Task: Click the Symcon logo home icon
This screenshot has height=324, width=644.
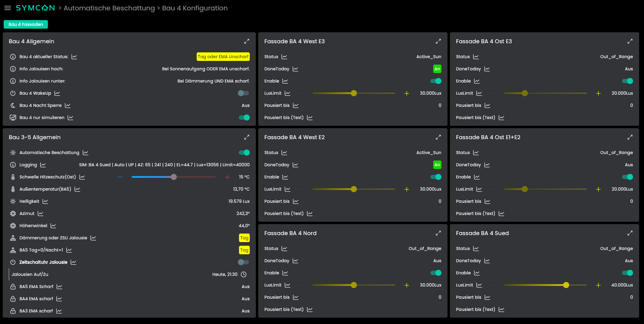Action: [x=35, y=8]
